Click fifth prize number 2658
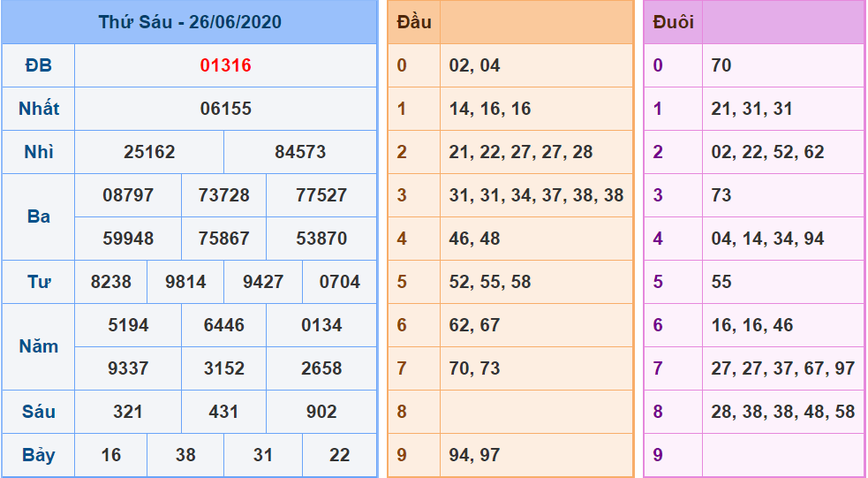The width and height of the screenshot is (868, 478). [x=321, y=368]
